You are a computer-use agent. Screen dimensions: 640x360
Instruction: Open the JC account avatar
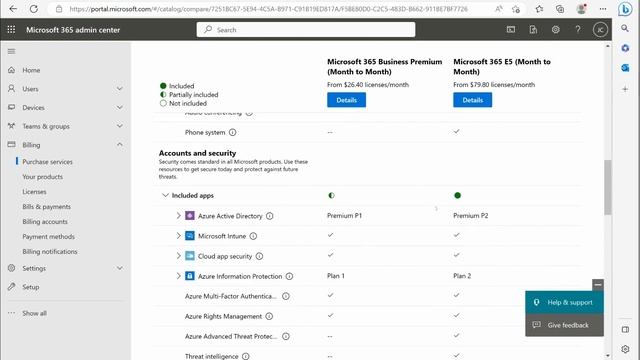600,30
